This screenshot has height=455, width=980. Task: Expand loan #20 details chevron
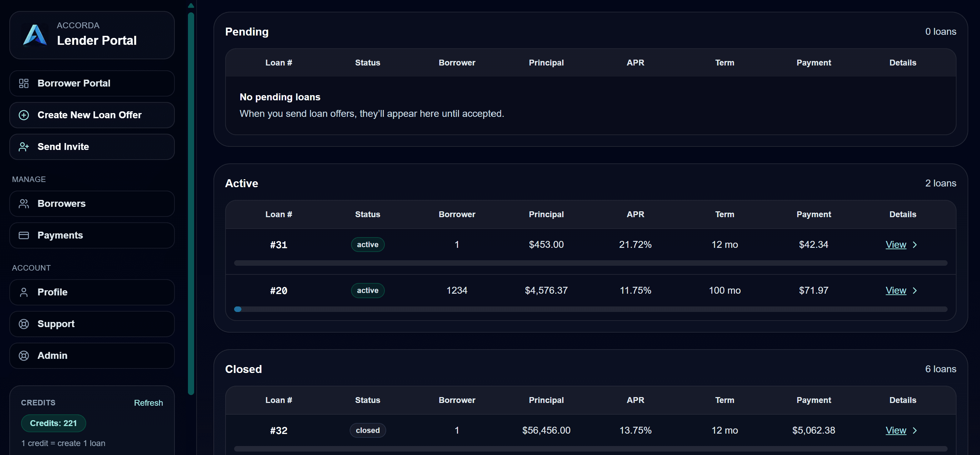[915, 291]
